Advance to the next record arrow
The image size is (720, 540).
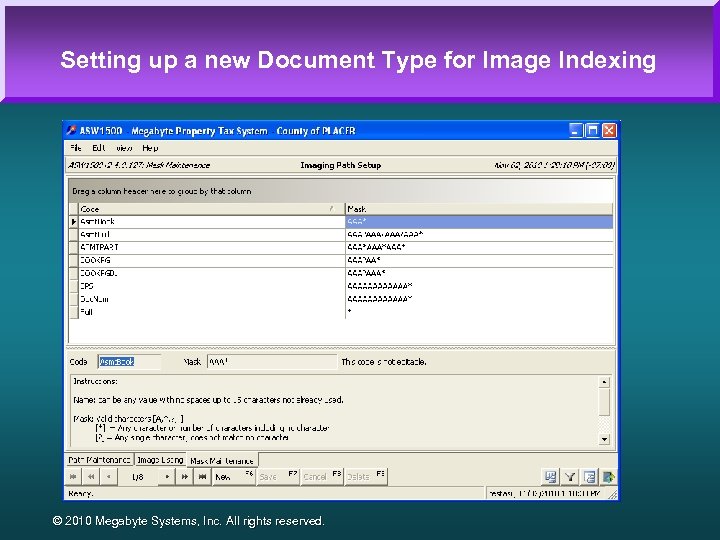[167, 477]
